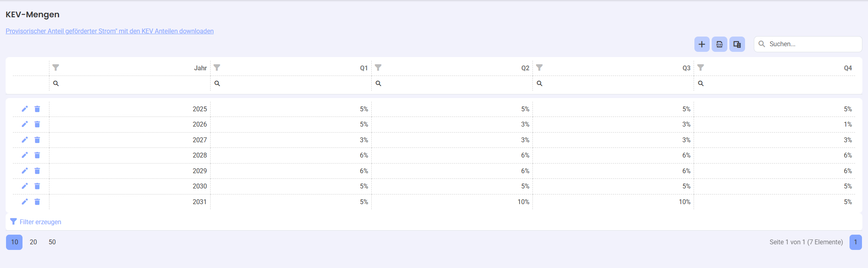Set page size to 50 rows
Screen dimensions: 868x268
click(52, 242)
